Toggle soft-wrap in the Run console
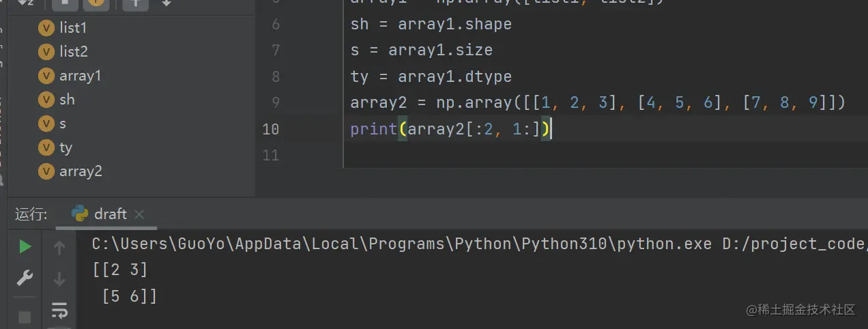 (59, 311)
